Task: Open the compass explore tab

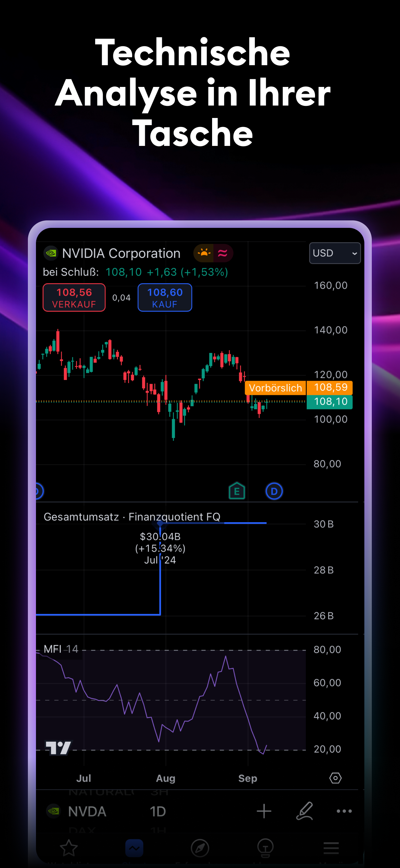Action: tap(200, 848)
